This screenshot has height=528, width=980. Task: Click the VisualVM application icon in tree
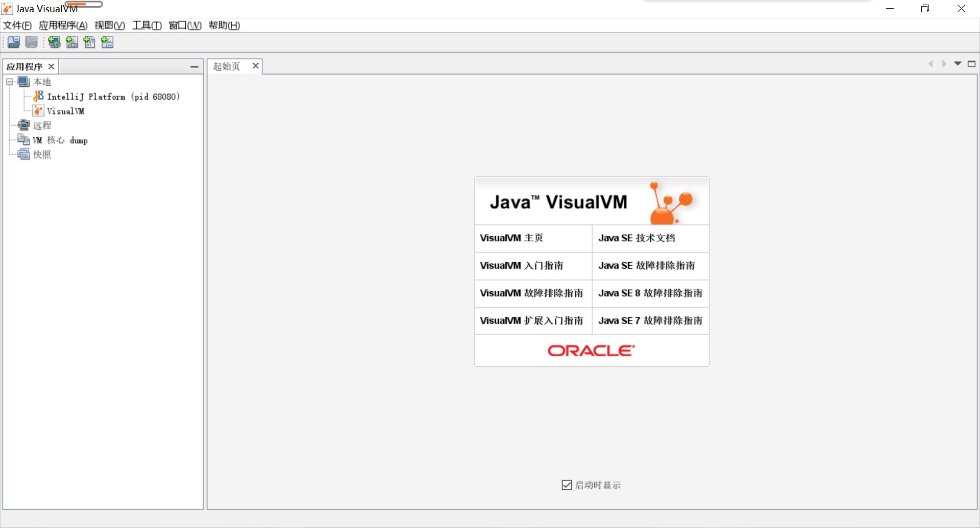pos(39,111)
